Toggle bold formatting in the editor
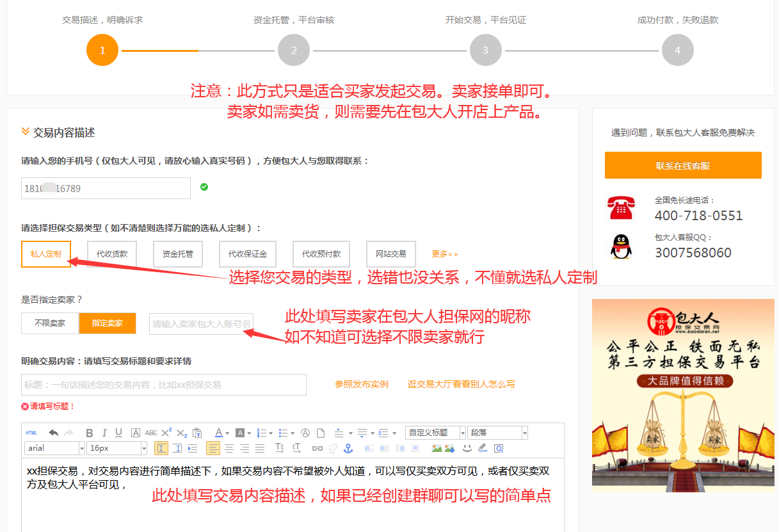 coord(89,432)
